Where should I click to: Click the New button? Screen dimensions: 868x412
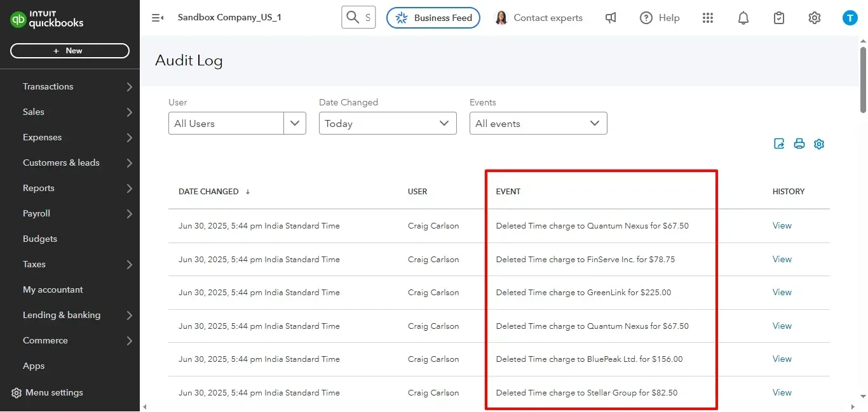coord(70,51)
